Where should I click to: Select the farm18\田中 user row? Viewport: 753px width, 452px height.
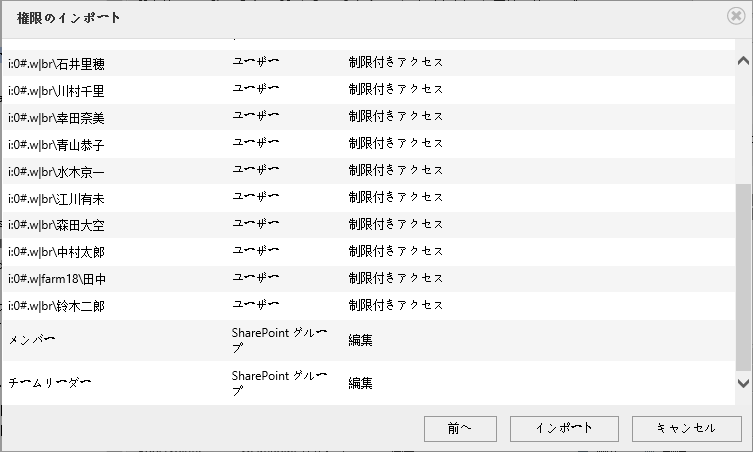369,278
